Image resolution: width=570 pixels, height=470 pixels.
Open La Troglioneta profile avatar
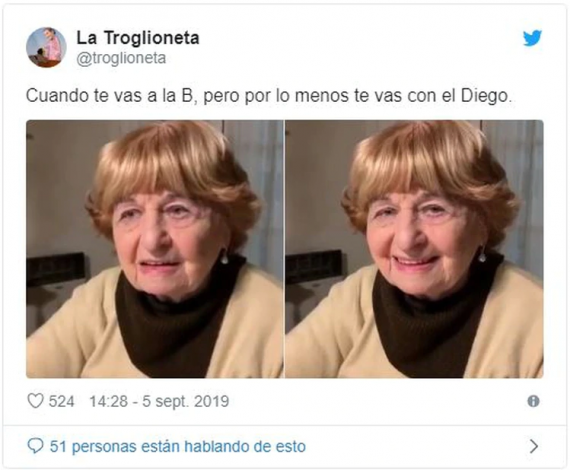[46, 48]
